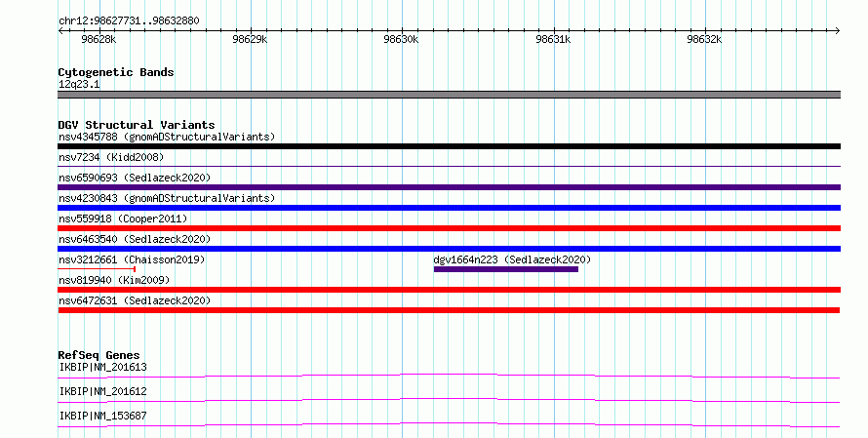Select the nsv7234 (Kidd2008) label
868x438 pixels.
point(111,157)
